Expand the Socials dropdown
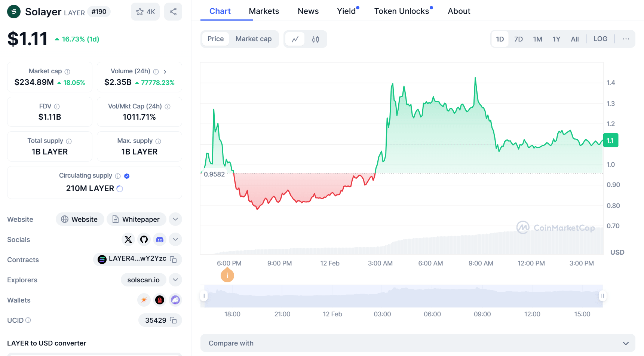 pyautogui.click(x=175, y=239)
